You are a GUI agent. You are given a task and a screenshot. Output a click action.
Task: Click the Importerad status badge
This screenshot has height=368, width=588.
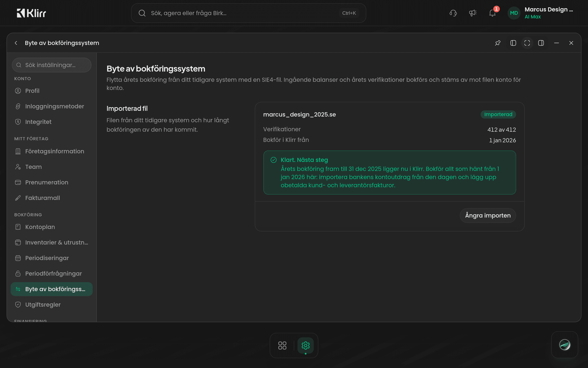(x=498, y=114)
